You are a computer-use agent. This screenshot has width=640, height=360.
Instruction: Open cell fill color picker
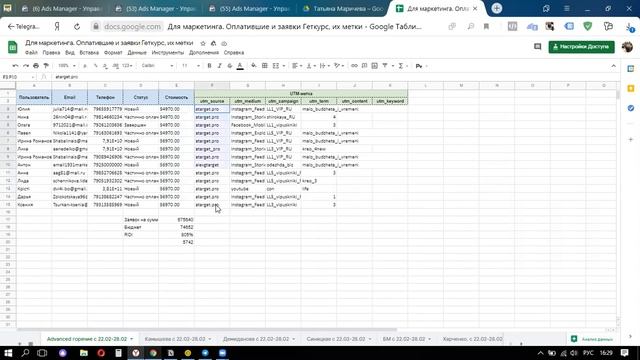(254, 66)
